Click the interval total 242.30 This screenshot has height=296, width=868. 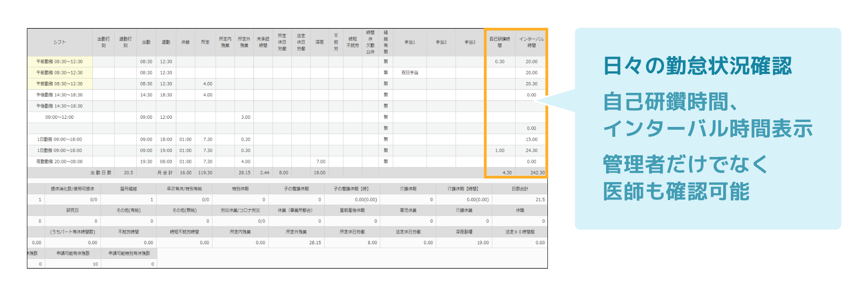(537, 173)
